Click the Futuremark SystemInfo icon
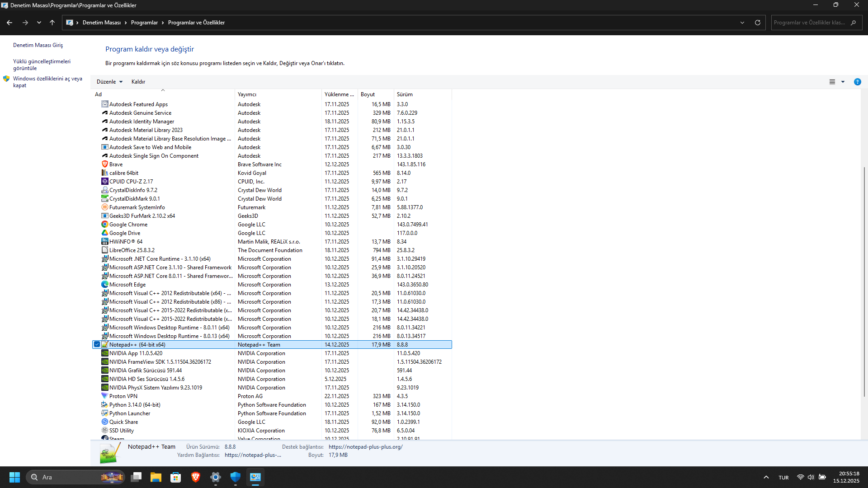The height and width of the screenshot is (488, 868). [105, 207]
